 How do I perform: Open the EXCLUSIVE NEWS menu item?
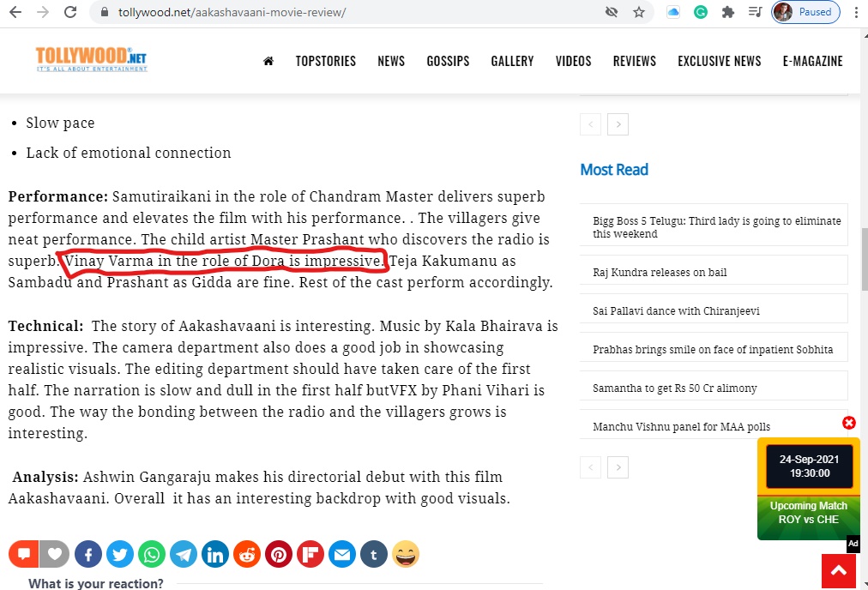719,61
